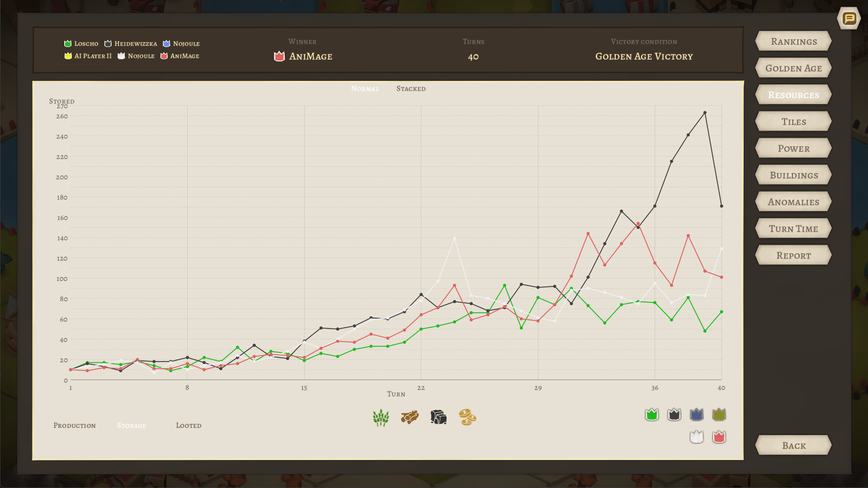Screen dimensions: 868x488
Task: Click the winner's red crown icon
Action: click(x=279, y=56)
